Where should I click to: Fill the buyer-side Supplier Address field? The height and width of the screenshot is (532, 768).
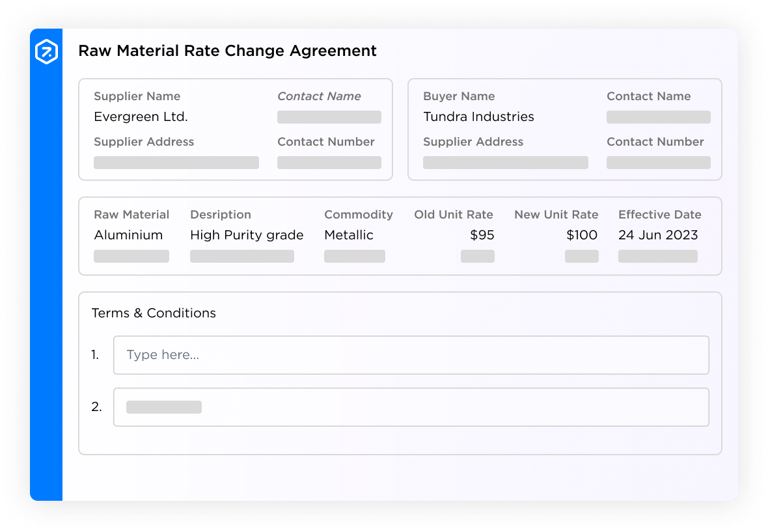[x=505, y=163]
